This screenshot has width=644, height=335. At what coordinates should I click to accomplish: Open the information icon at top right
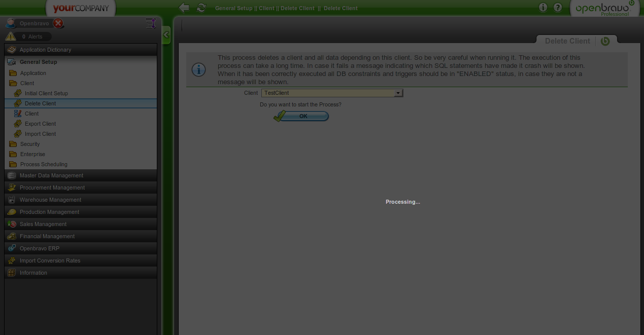543,8
